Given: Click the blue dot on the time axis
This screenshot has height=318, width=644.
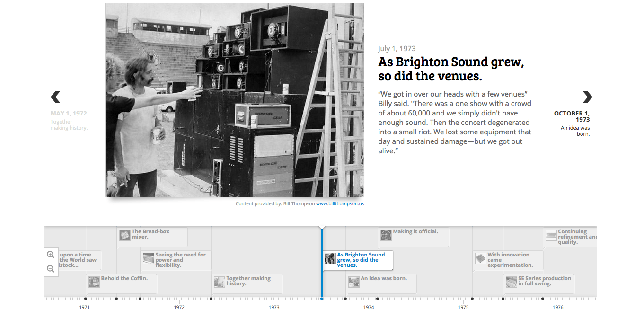Looking at the screenshot, I should tap(322, 299).
